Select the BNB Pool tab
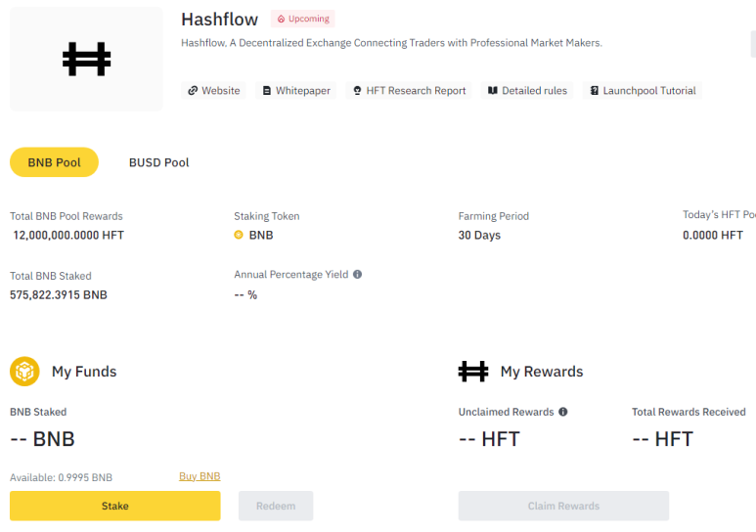This screenshot has height=532, width=756. coord(54,162)
